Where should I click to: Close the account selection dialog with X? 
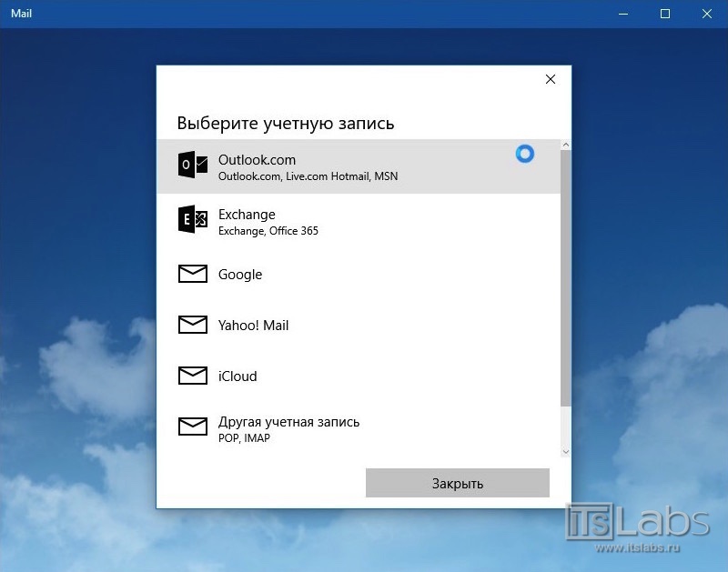551,79
